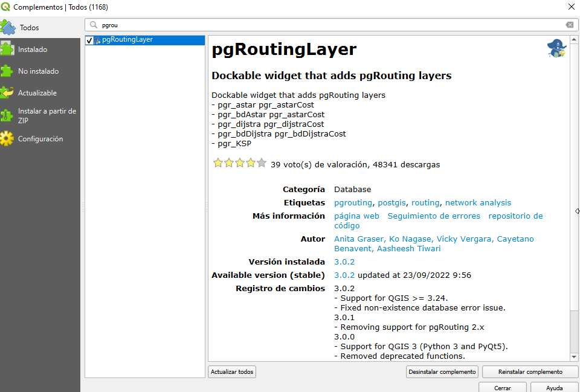This screenshot has width=580, height=392.
Task: Click the pgRoutingLayer plugin logo image
Action: 556,48
